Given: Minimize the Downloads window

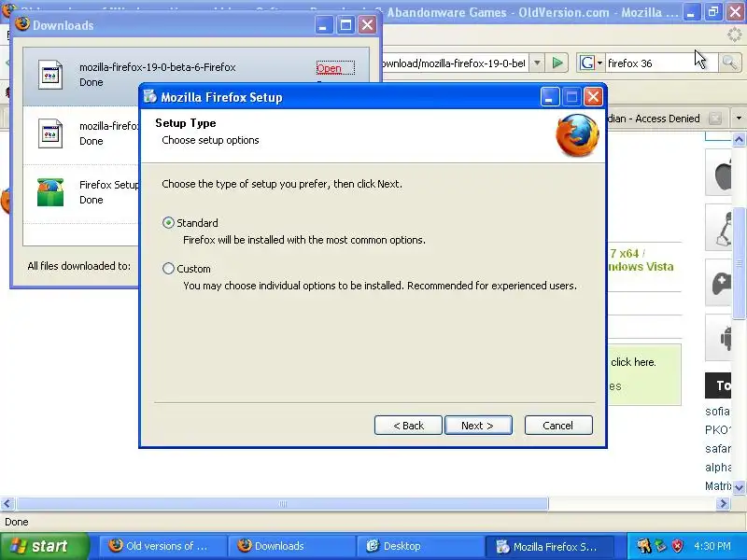Looking at the screenshot, I should [x=323, y=25].
